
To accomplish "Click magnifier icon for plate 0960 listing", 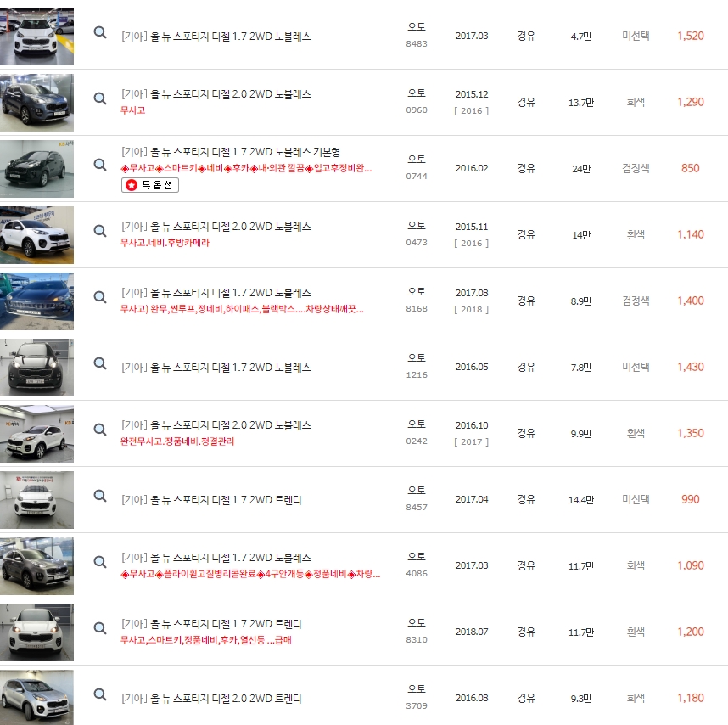I will [x=100, y=98].
